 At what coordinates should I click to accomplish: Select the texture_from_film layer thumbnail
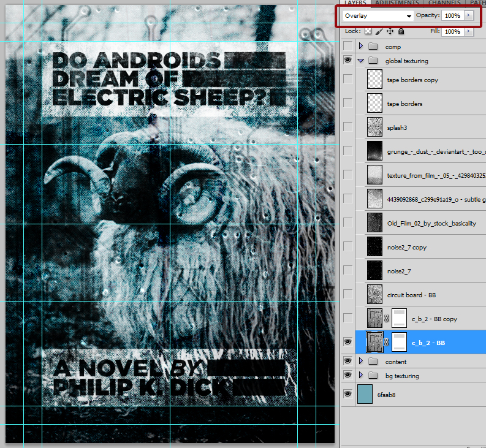tap(374, 175)
